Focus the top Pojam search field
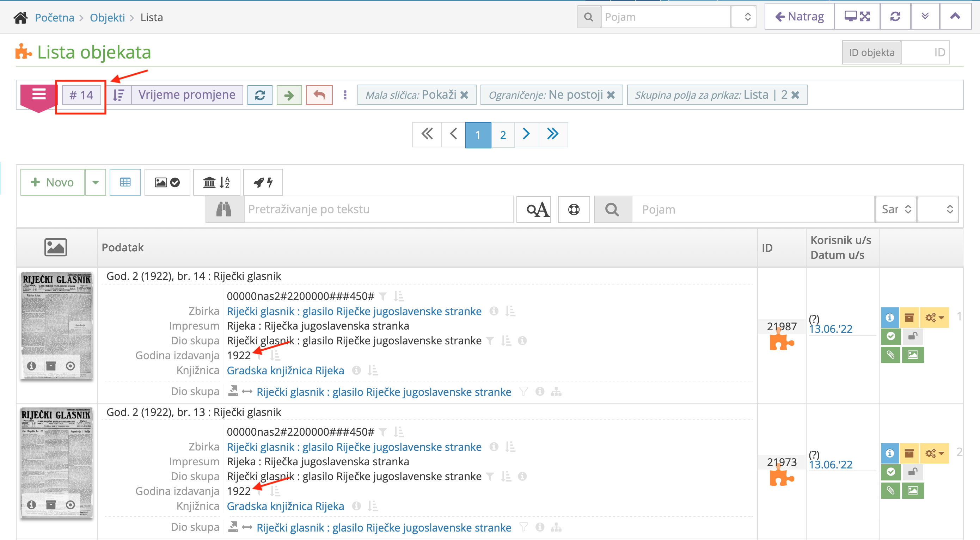The image size is (980, 540). point(666,17)
